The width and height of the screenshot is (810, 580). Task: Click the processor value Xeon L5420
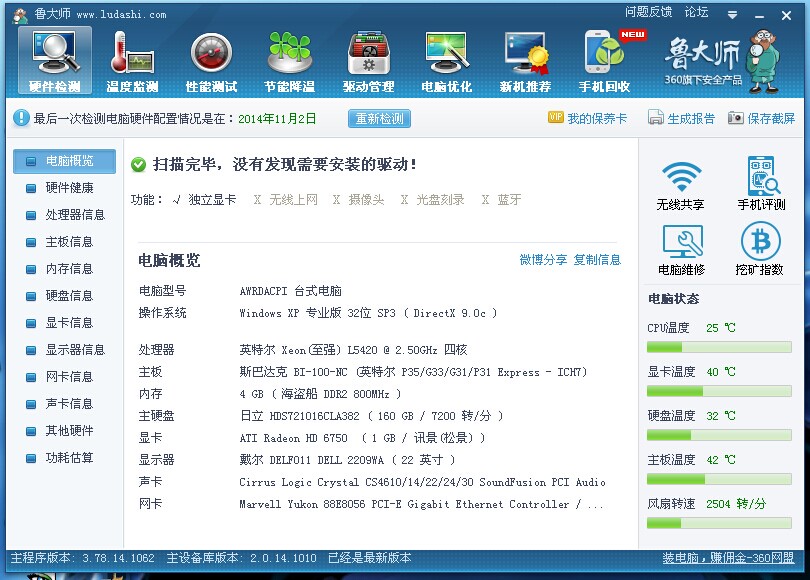(353, 350)
